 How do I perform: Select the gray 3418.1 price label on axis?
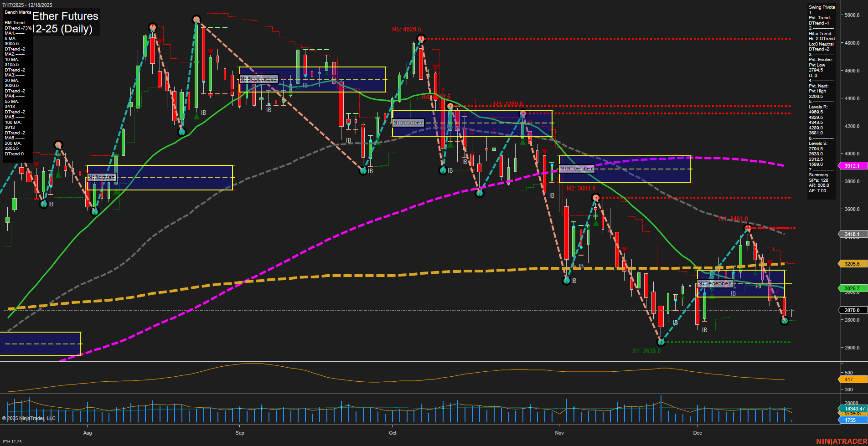(851, 234)
